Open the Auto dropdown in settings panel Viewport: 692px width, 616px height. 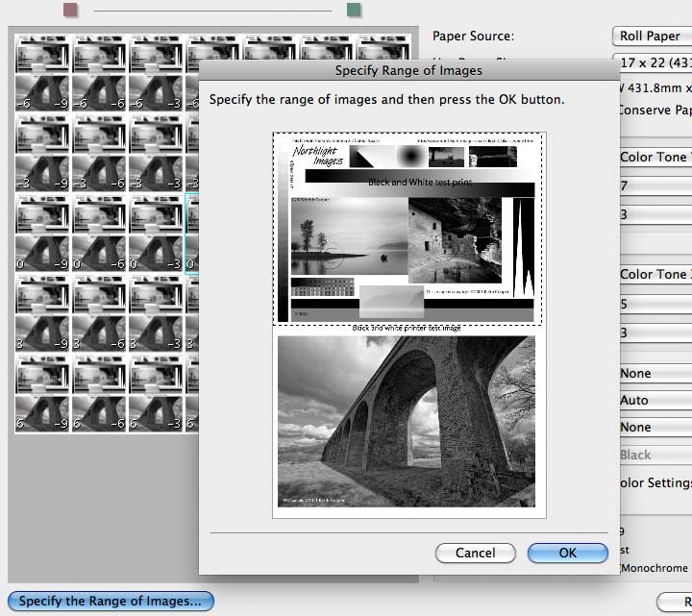coord(655,400)
